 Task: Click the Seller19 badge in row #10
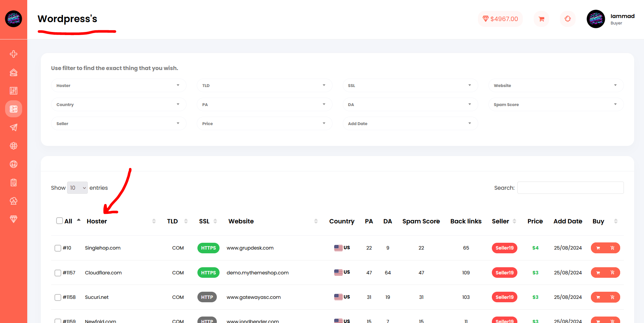point(504,248)
